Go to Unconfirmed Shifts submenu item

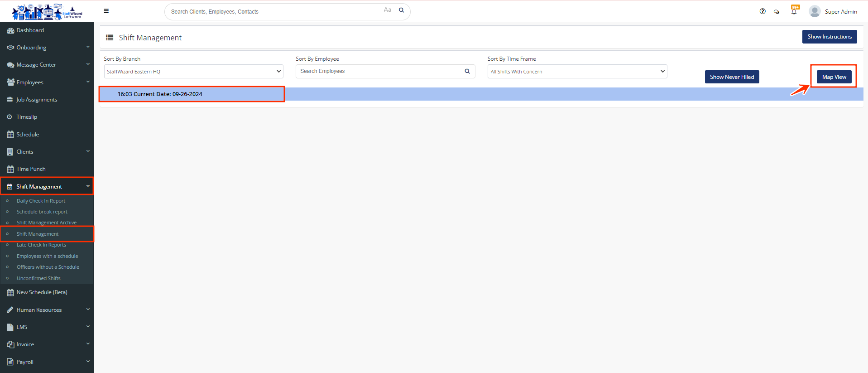pyautogui.click(x=38, y=278)
